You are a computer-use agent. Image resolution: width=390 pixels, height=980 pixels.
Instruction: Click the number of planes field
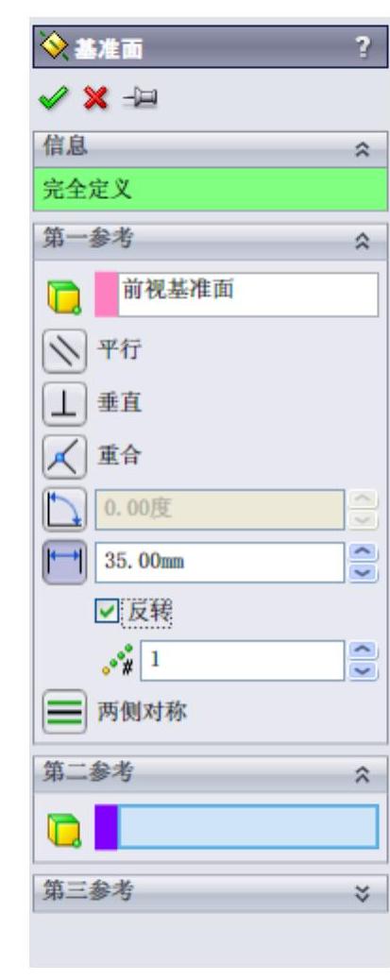tap(243, 660)
